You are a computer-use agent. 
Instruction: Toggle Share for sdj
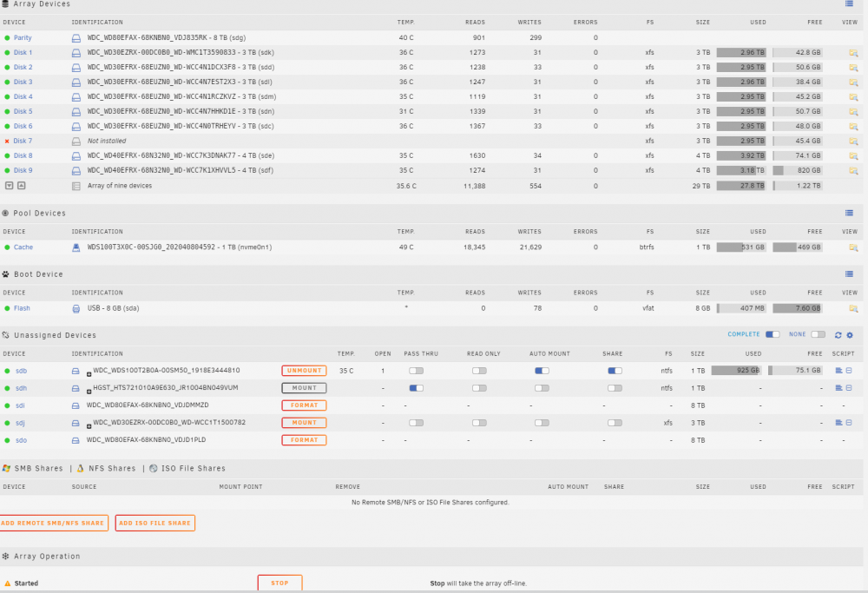click(x=615, y=423)
